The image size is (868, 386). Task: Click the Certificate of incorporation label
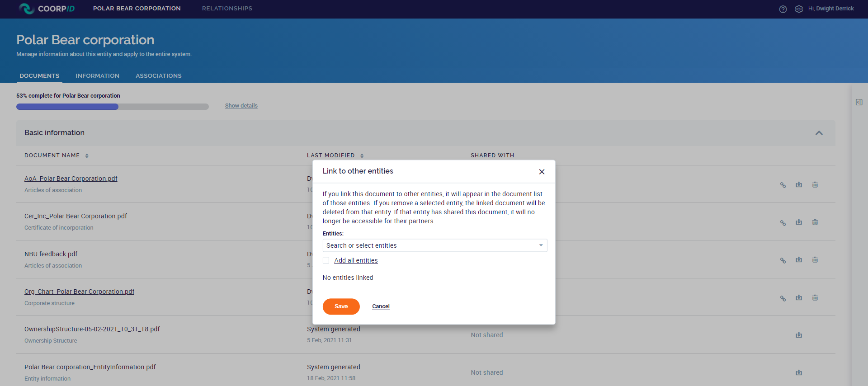click(x=59, y=228)
